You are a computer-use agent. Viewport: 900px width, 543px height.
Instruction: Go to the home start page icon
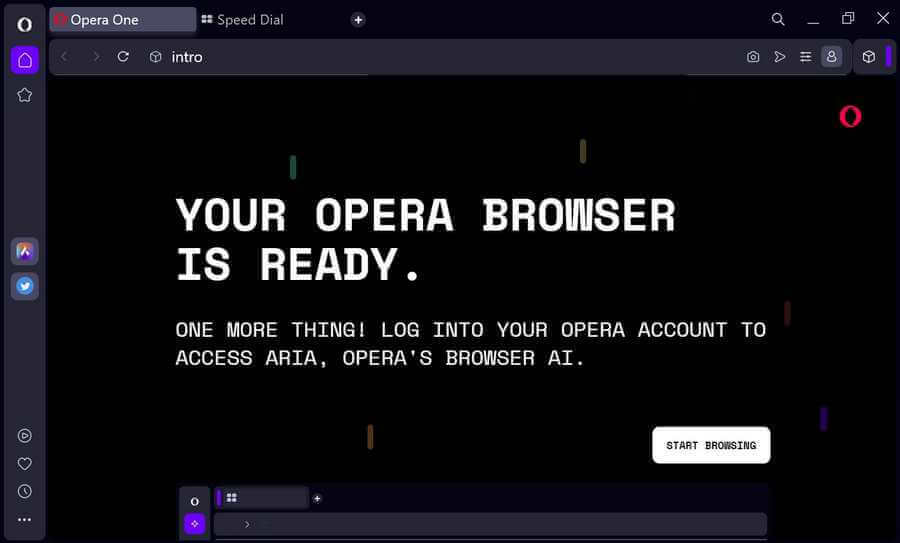coord(25,60)
